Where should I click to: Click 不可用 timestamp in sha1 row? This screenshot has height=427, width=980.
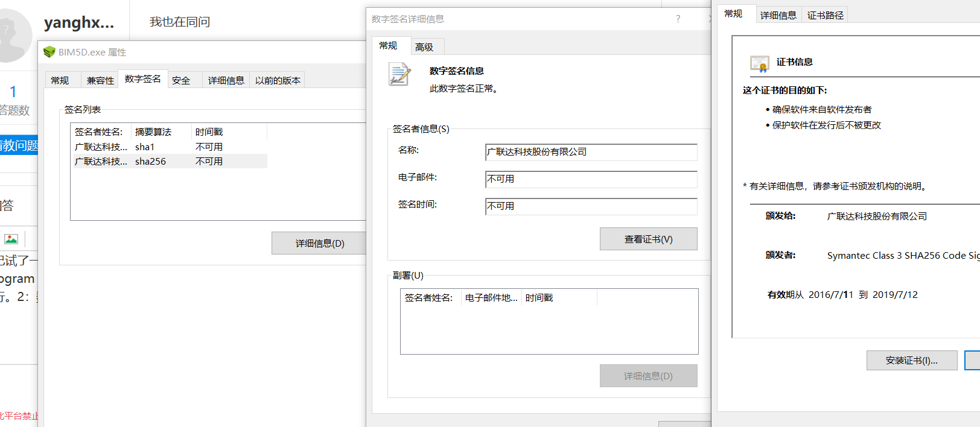click(x=209, y=147)
